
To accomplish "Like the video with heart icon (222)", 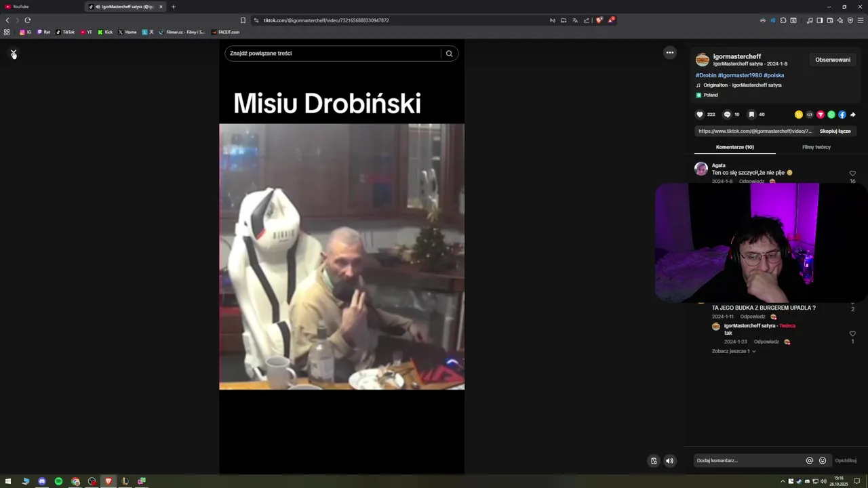I will point(700,115).
